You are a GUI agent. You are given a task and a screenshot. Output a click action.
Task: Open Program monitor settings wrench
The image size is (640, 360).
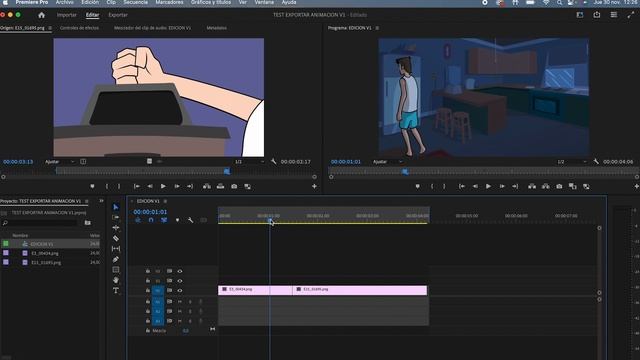pyautogui.click(x=596, y=162)
